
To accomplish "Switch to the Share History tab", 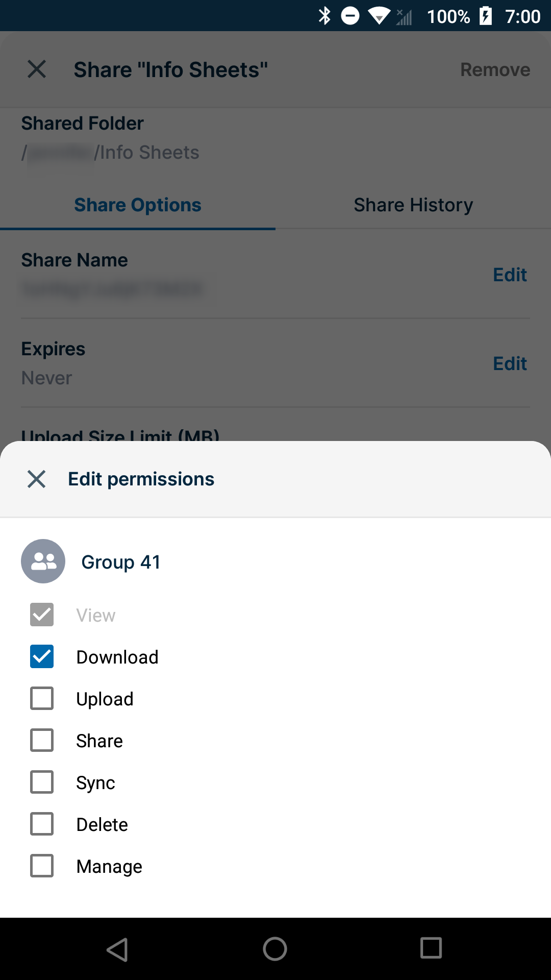I will pyautogui.click(x=413, y=205).
